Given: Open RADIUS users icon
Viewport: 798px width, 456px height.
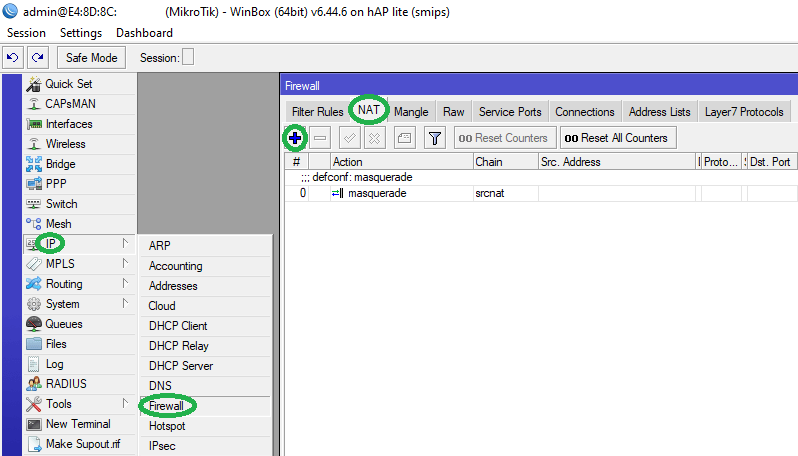Looking at the screenshot, I should [x=34, y=384].
